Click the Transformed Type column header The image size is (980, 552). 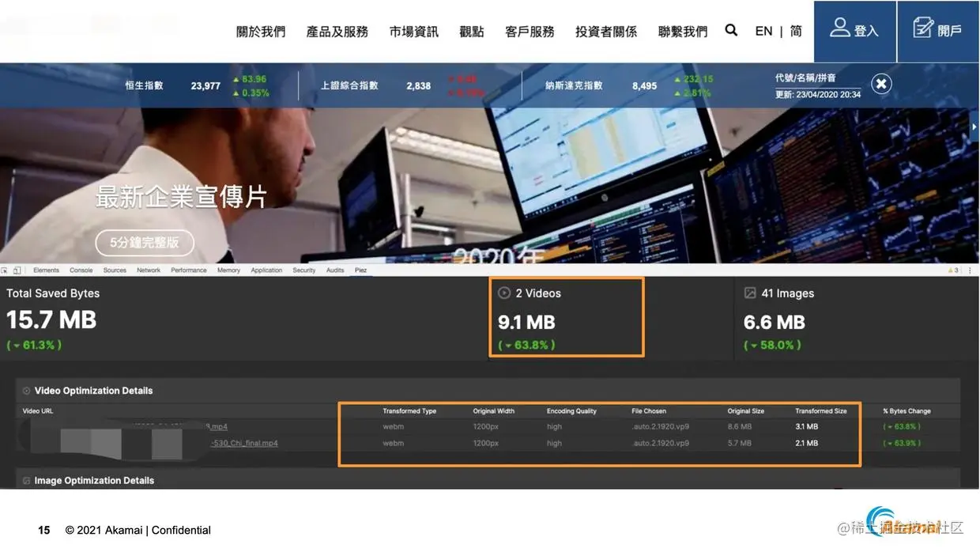pos(409,411)
